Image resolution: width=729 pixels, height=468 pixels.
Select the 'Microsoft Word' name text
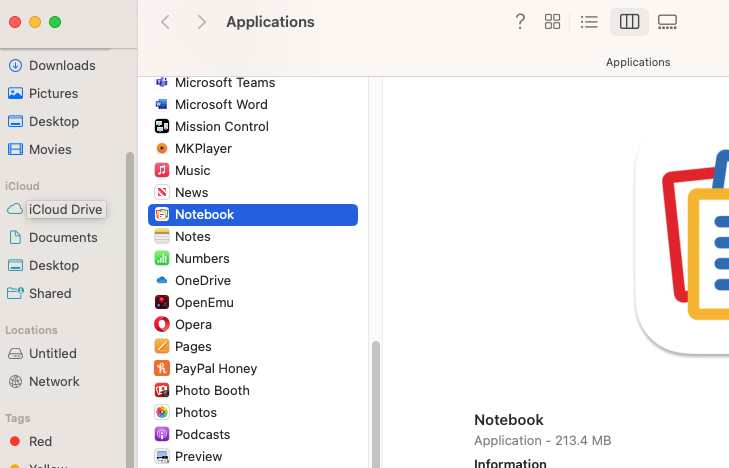pyautogui.click(x=221, y=105)
